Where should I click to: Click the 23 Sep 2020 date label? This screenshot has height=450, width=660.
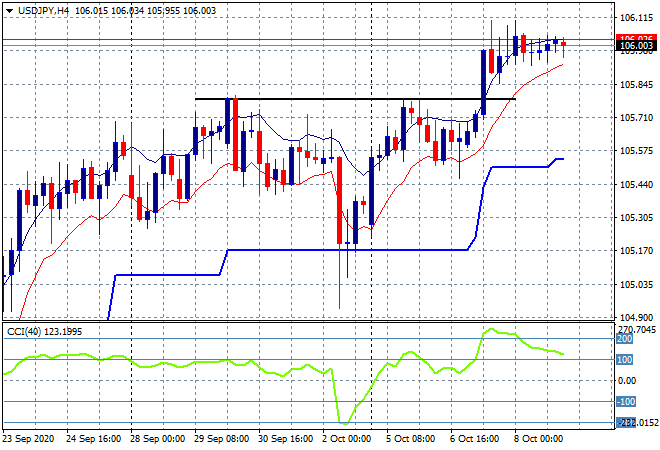pos(29,439)
